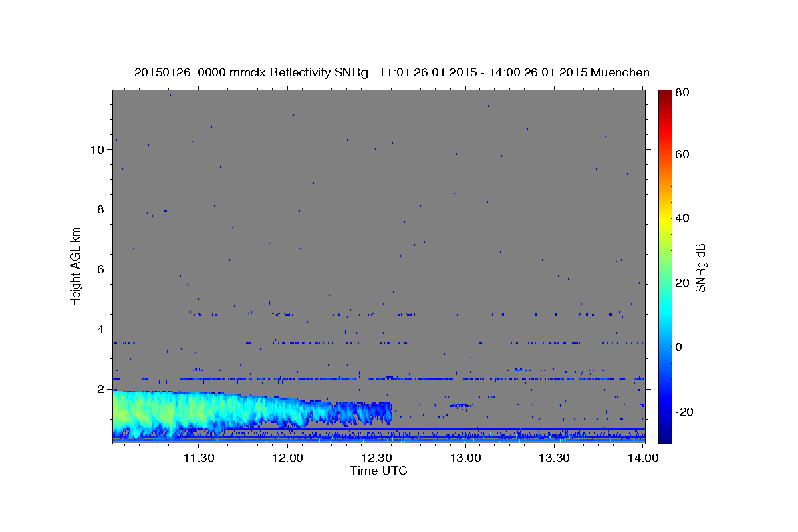The height and width of the screenshot is (532, 798).
Task: Select the 13:30 time tick label
Action: (x=554, y=458)
